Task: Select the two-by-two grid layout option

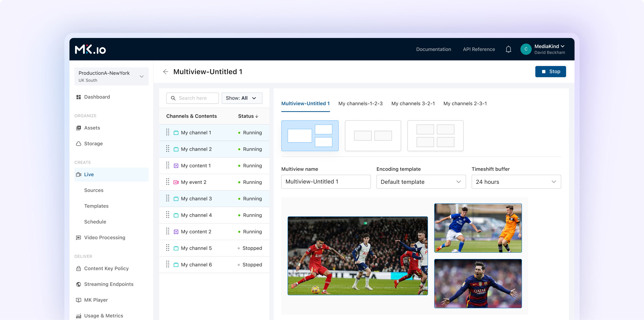Action: coord(435,136)
